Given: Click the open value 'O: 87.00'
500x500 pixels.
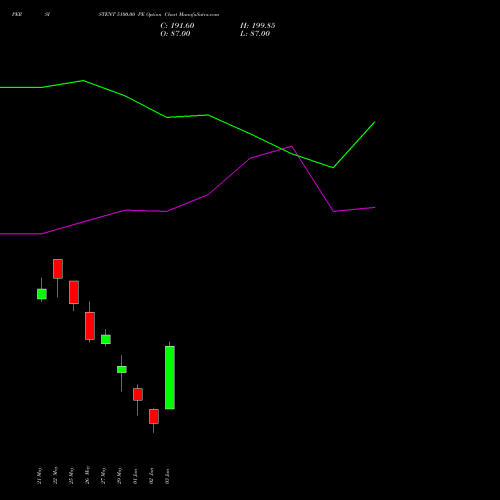Looking at the screenshot, I should click(x=175, y=34).
